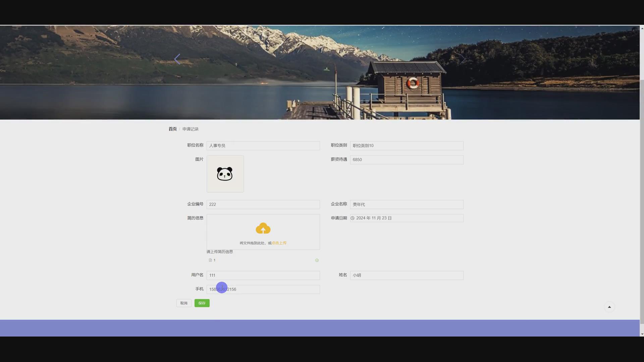The height and width of the screenshot is (362, 644).
Task: Click the 首页 breadcrumb link
Action: click(172, 129)
